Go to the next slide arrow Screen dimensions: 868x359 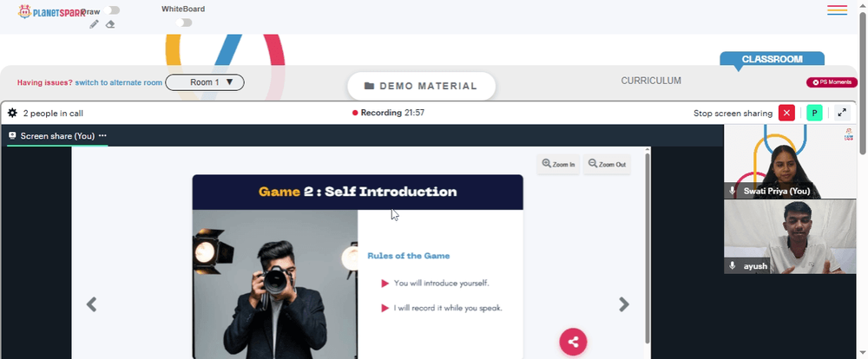tap(624, 304)
